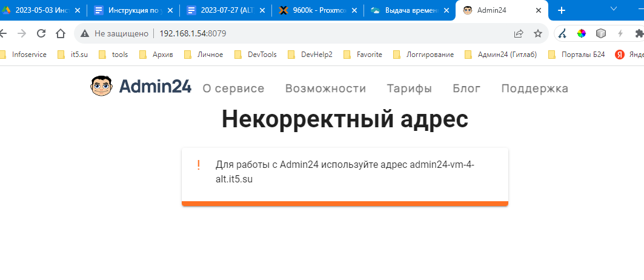Open the color wheel extension icon
The width and height of the screenshot is (644, 280).
pos(582,34)
